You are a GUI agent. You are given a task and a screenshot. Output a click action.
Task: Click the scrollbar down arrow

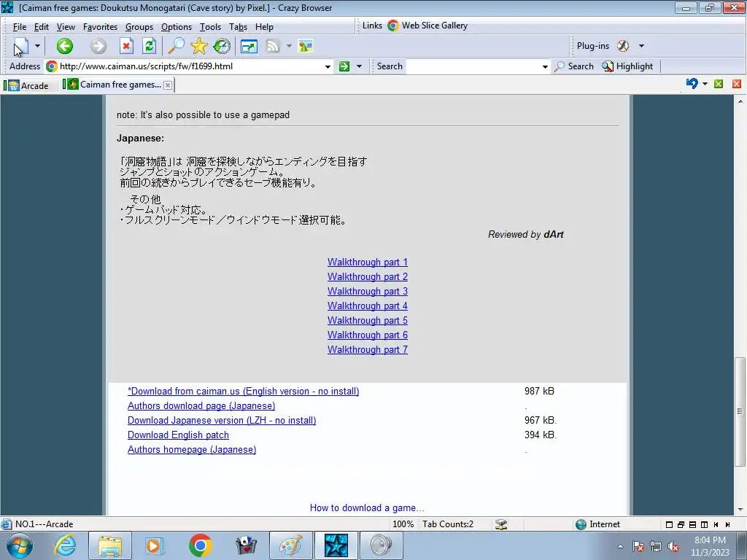(x=740, y=510)
